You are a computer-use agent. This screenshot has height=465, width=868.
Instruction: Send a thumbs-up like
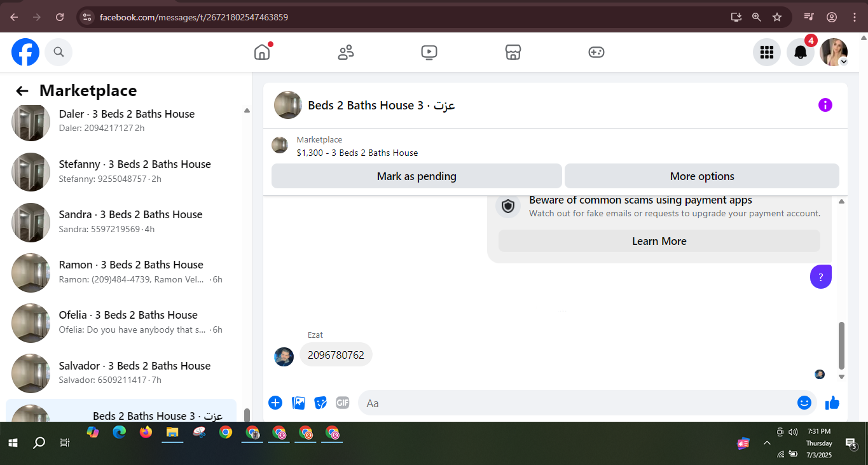pos(832,403)
